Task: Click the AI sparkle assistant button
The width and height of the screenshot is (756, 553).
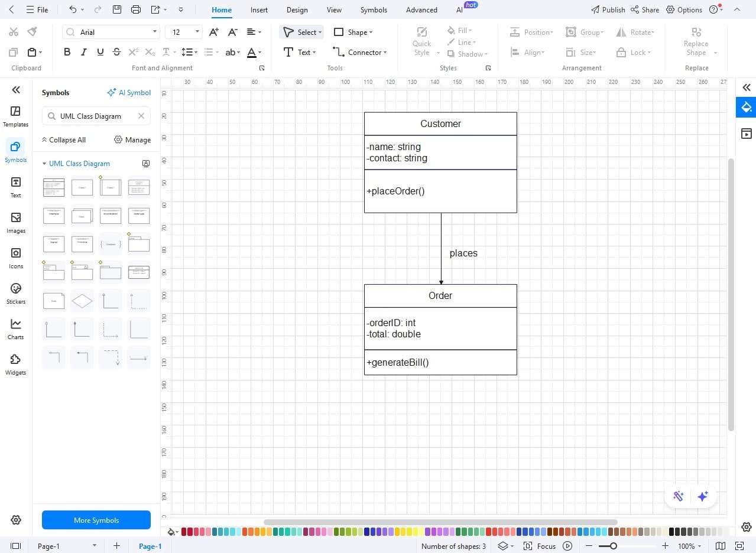Action: (x=703, y=496)
